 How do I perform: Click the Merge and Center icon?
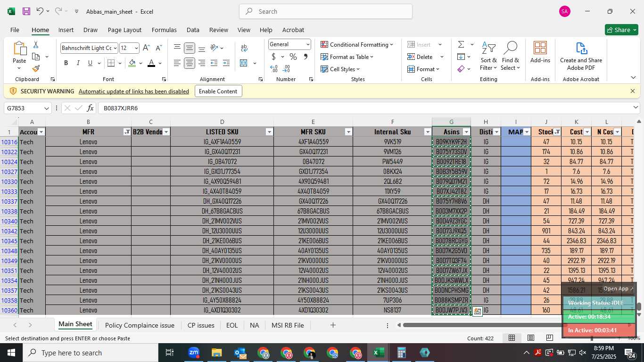tap(244, 63)
